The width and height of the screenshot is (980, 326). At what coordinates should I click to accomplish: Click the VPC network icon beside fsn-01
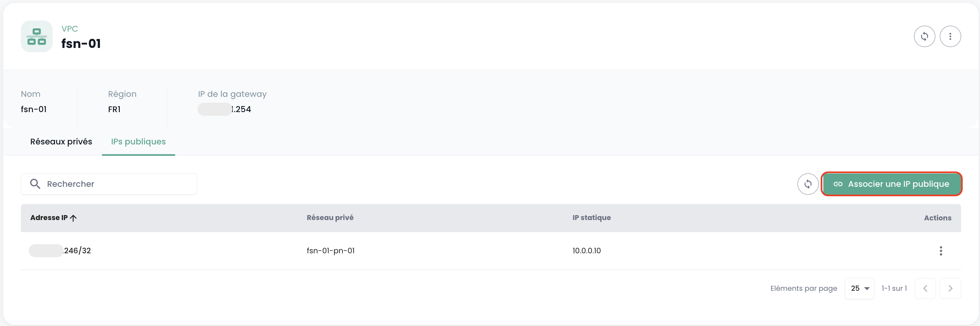37,37
